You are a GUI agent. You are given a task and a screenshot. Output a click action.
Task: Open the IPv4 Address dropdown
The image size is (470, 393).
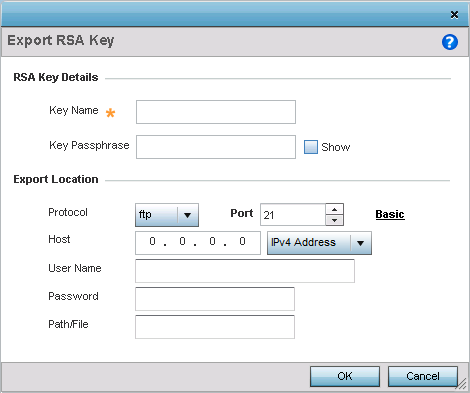(x=319, y=243)
